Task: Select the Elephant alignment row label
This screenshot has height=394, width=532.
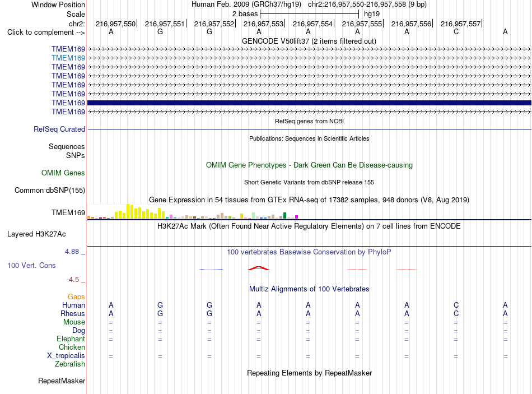Action: (71, 339)
